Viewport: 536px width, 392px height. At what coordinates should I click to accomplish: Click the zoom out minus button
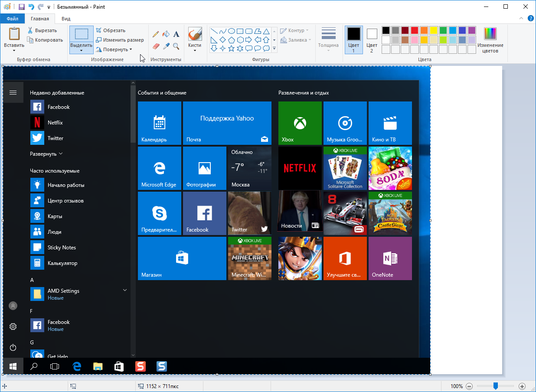click(469, 386)
